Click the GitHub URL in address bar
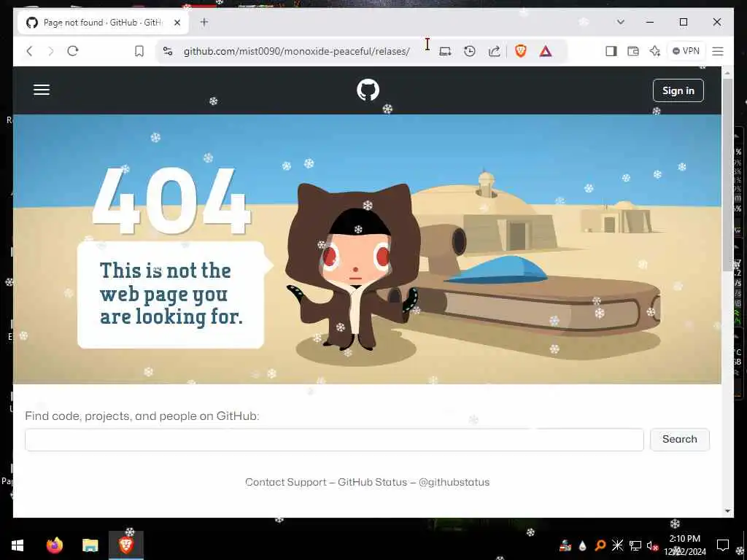Viewport: 747px width, 560px height. click(x=296, y=51)
